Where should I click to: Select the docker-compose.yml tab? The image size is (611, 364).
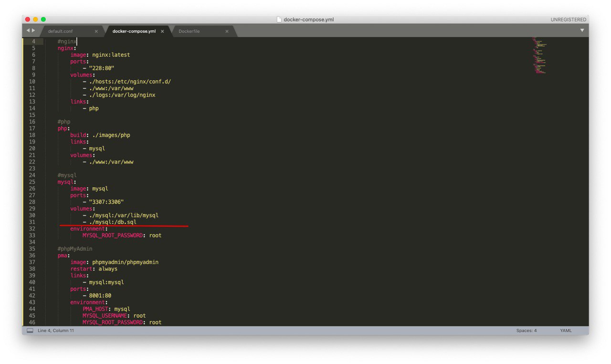coord(134,31)
